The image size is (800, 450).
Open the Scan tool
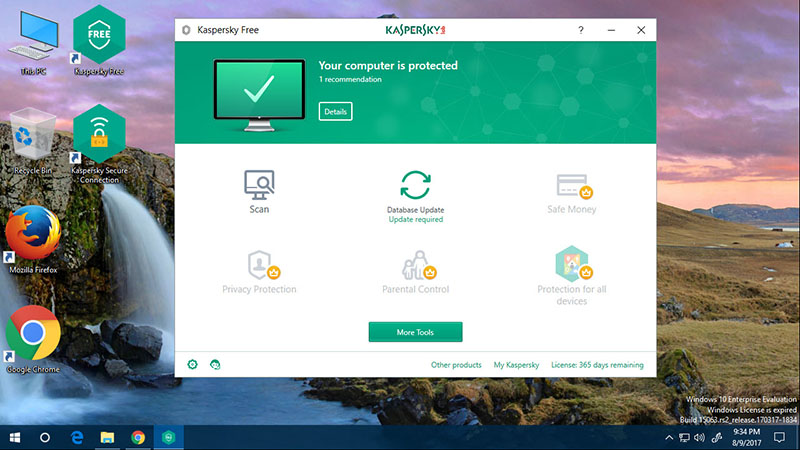259,192
